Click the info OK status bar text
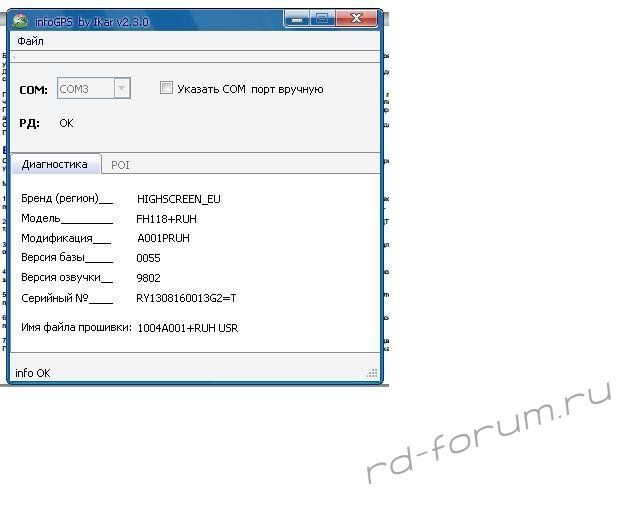Screen dimensions: 640x512 point(32,373)
